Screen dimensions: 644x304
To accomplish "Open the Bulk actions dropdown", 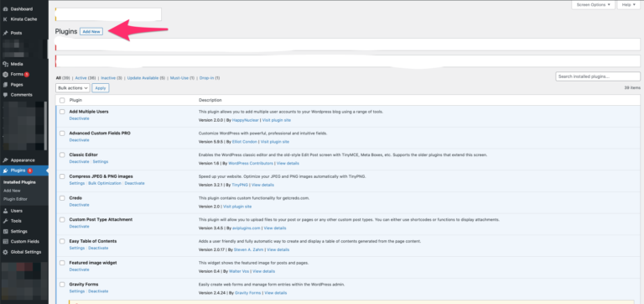I will (73, 88).
